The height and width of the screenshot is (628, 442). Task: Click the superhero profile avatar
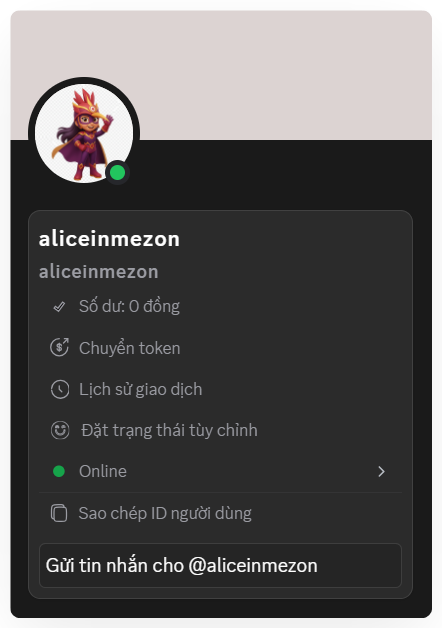(x=84, y=133)
